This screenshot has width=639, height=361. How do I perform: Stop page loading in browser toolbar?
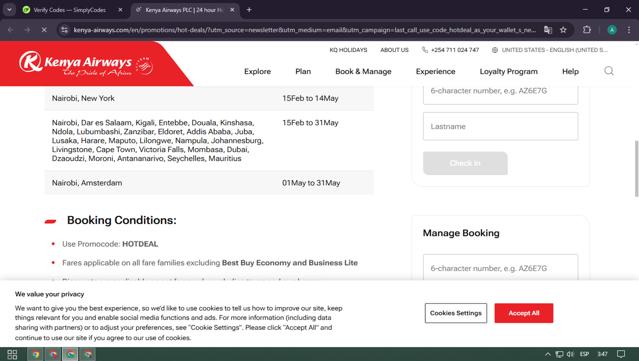44,30
